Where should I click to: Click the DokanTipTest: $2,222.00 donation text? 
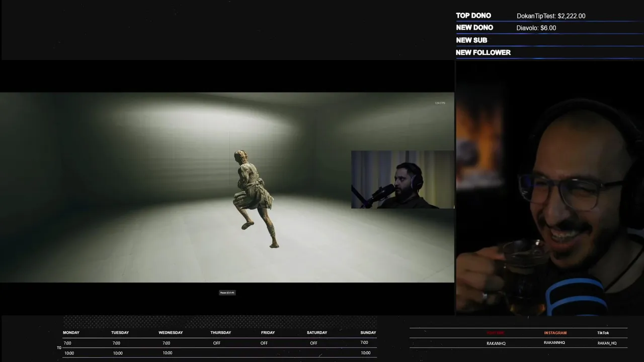coord(551,16)
